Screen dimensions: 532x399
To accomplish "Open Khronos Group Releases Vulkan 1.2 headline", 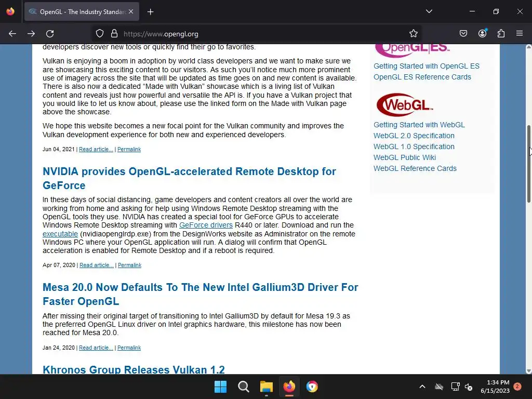I will 134,369.
